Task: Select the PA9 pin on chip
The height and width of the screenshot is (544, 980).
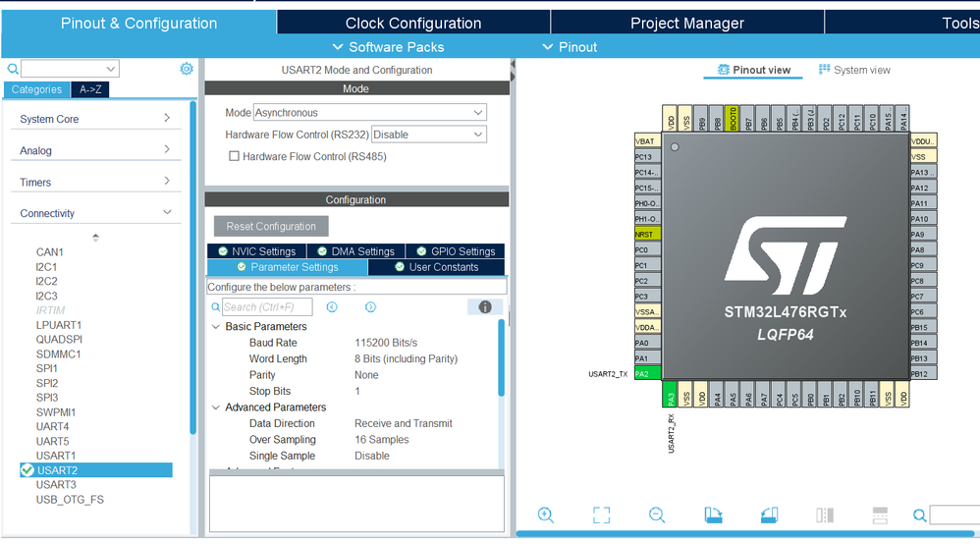Action: tap(923, 235)
